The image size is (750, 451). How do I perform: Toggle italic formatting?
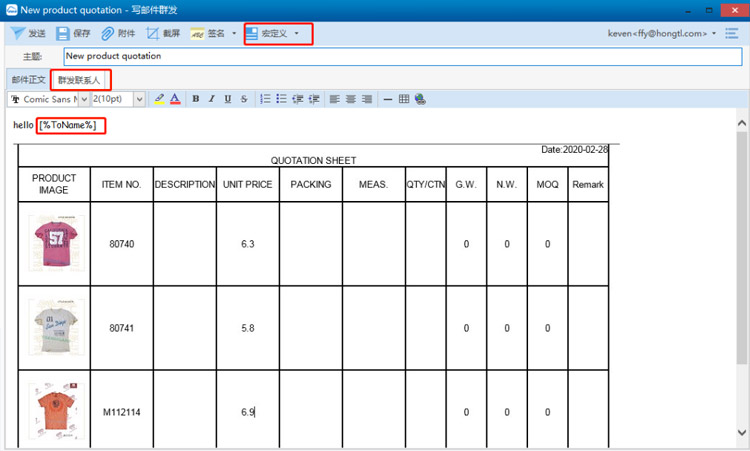click(x=212, y=99)
